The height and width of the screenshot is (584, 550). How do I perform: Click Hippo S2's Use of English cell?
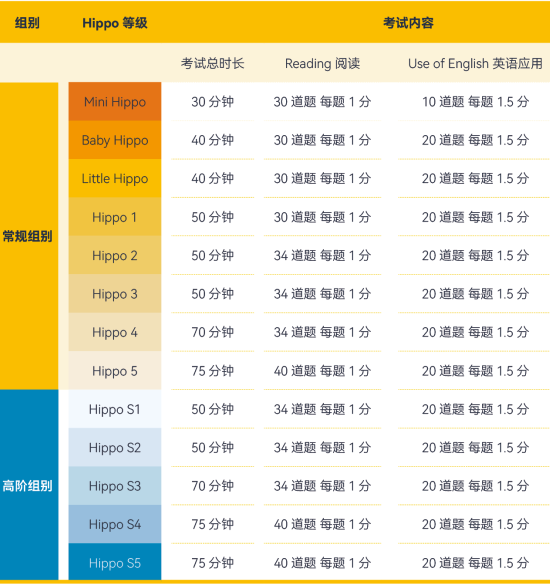click(x=476, y=448)
